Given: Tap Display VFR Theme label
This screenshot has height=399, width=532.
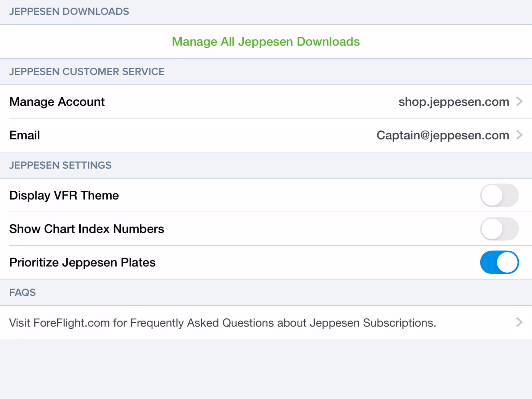Looking at the screenshot, I should [x=64, y=195].
